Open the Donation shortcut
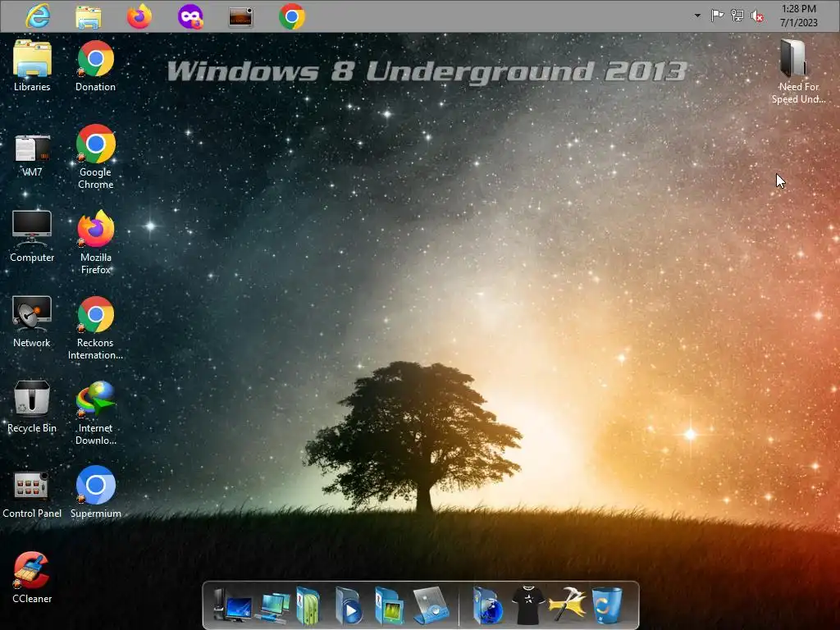 [x=95, y=66]
